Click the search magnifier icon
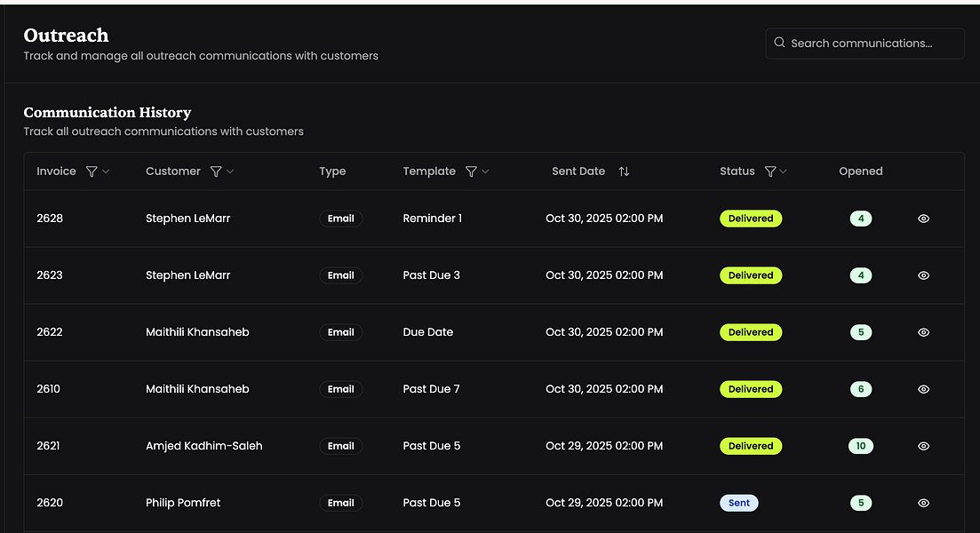This screenshot has width=980, height=533. coord(779,43)
